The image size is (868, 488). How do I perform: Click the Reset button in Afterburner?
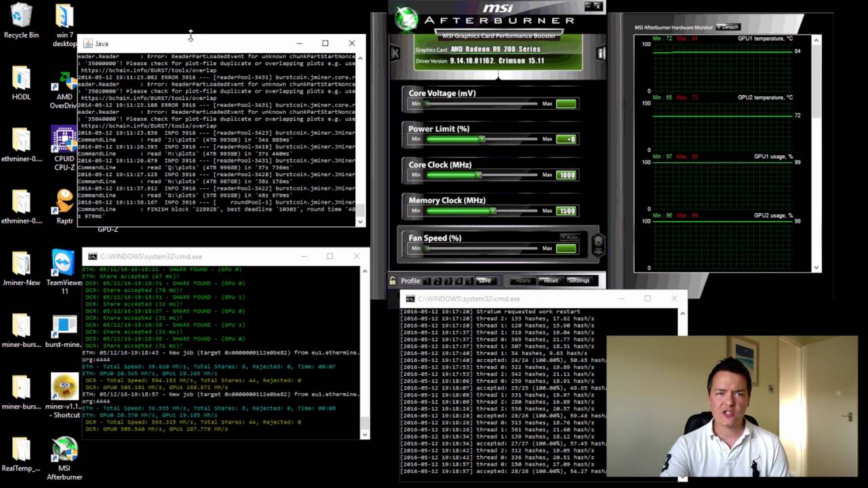pyautogui.click(x=551, y=281)
